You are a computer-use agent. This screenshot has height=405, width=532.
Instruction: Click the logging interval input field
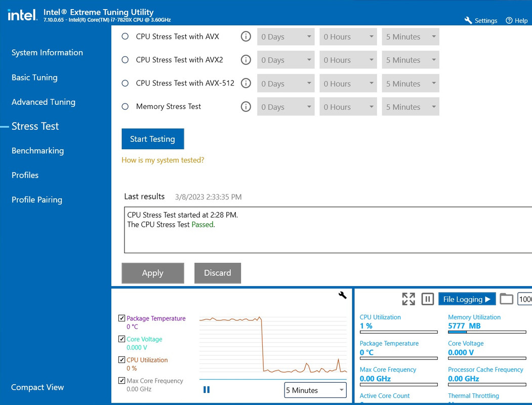524,299
